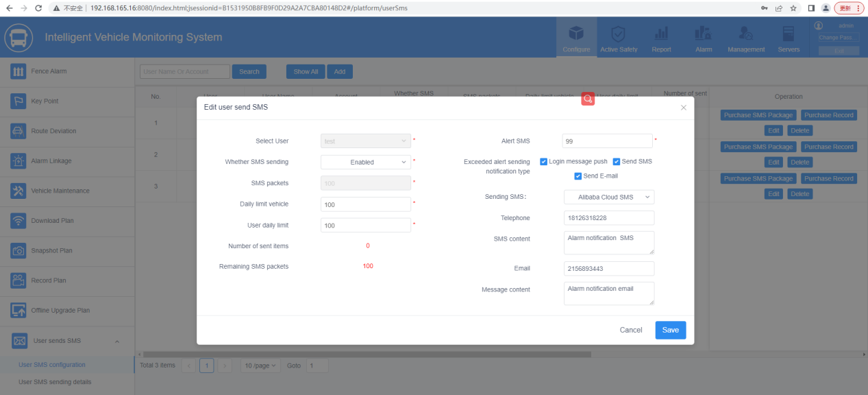
Task: Open the Route Deviation menu entry
Action: click(x=67, y=131)
